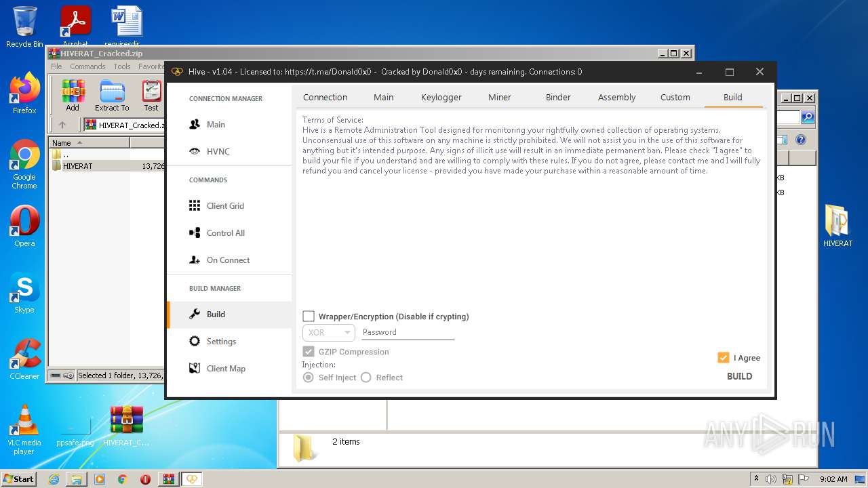Open the Keylogger tab
The image size is (868, 488).
pyautogui.click(x=441, y=97)
